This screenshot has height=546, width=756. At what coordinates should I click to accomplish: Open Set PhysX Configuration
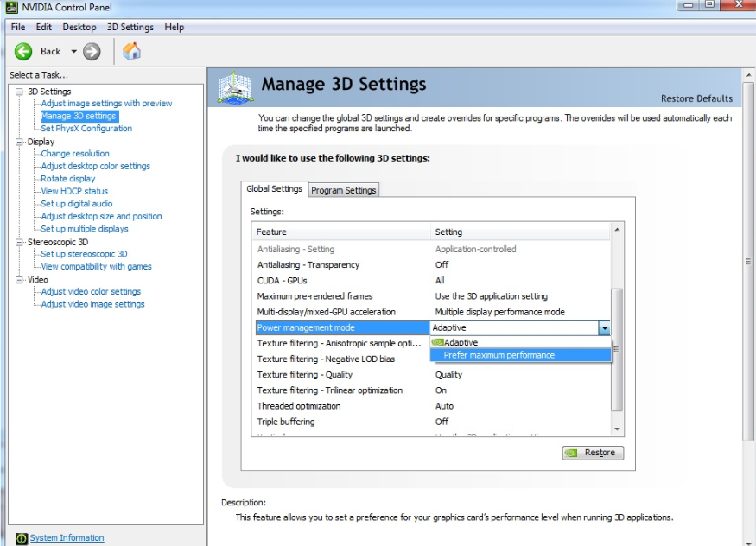[x=86, y=128]
